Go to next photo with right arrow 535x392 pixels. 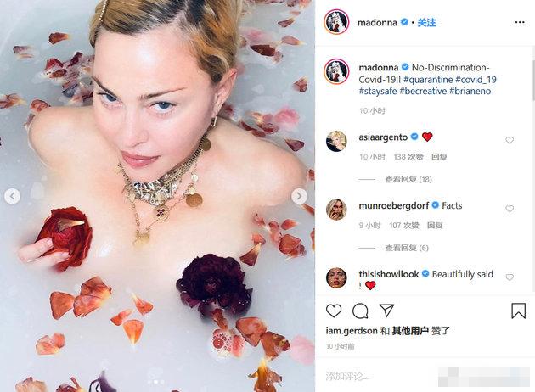[299, 196]
